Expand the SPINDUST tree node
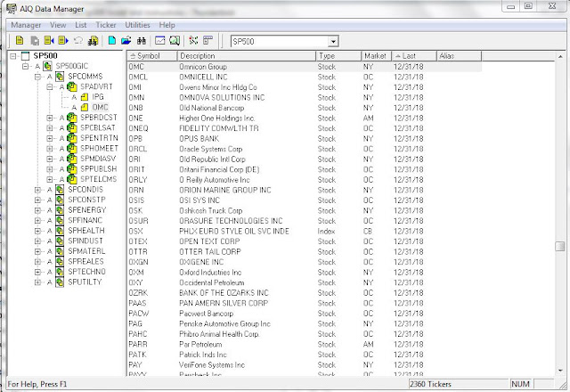Image resolution: width=570 pixels, height=392 pixels. [37, 241]
